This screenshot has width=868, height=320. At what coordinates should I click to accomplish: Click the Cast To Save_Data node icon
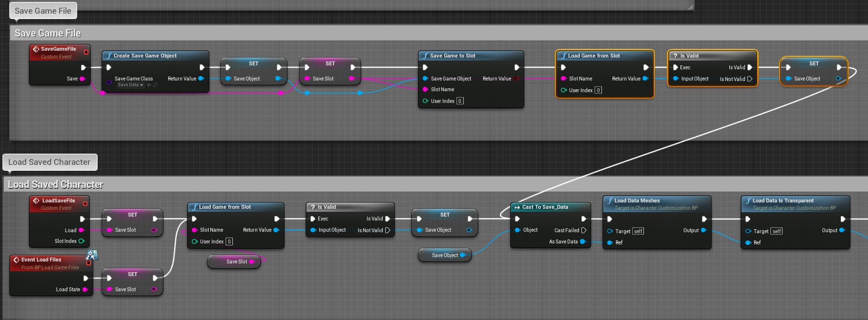tap(517, 207)
